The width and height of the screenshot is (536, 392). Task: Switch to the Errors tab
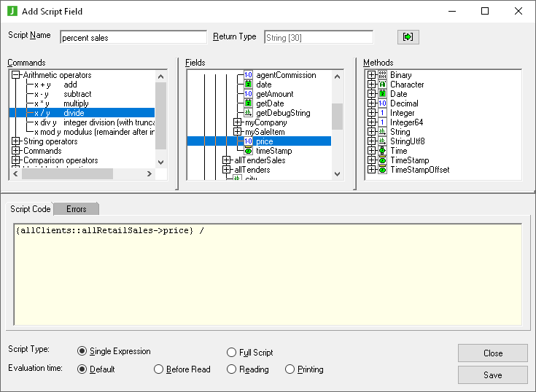coord(76,209)
